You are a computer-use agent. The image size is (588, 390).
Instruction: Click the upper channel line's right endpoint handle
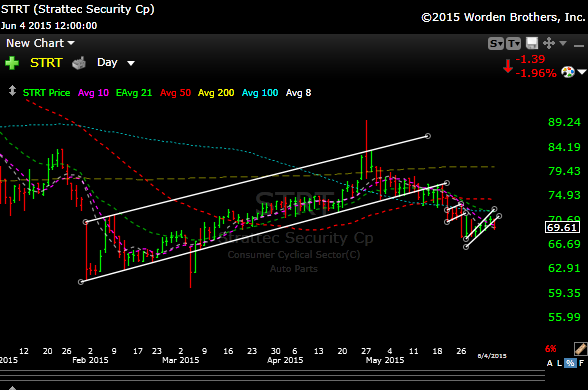pyautogui.click(x=428, y=136)
